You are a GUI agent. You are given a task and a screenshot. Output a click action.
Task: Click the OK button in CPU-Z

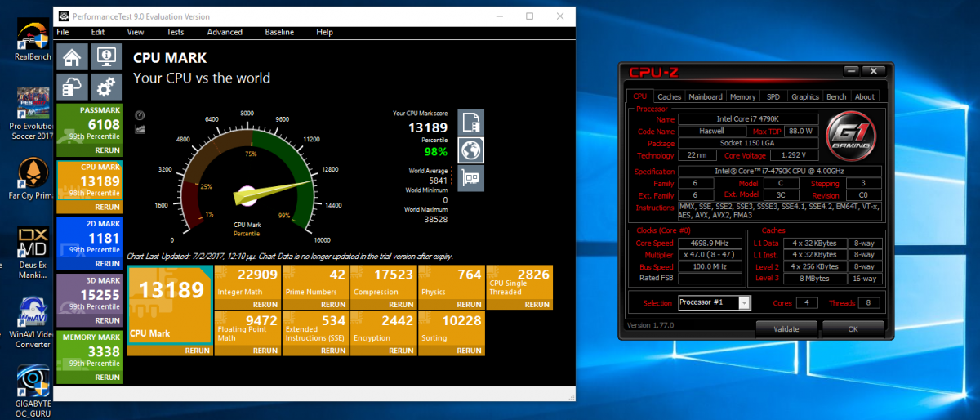[853, 329]
